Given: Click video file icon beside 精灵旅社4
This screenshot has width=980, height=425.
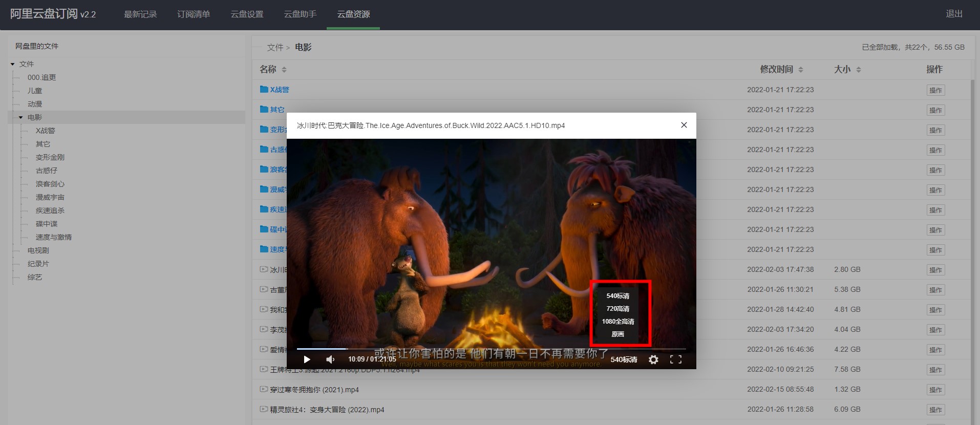Looking at the screenshot, I should 264,409.
